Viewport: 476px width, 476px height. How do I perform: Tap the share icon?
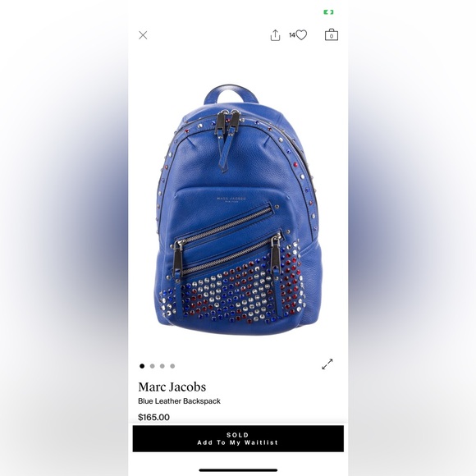[275, 35]
